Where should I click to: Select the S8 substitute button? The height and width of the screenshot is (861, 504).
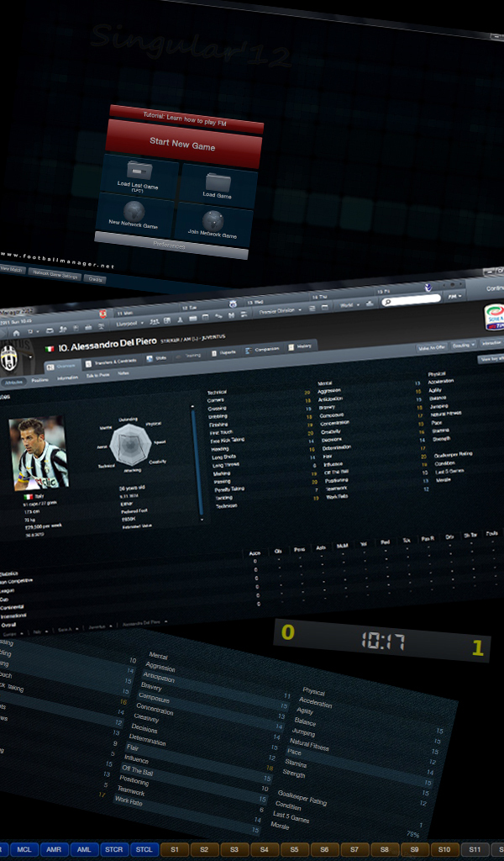pos(385,849)
